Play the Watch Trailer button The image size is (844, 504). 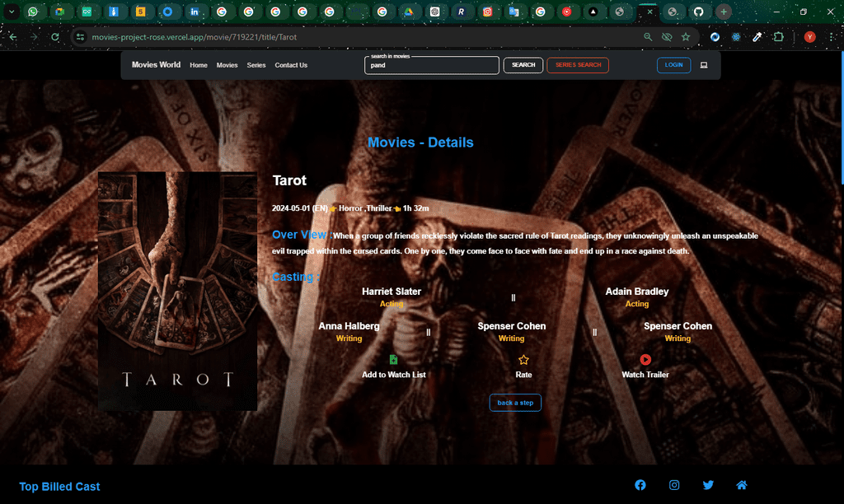[645, 359]
